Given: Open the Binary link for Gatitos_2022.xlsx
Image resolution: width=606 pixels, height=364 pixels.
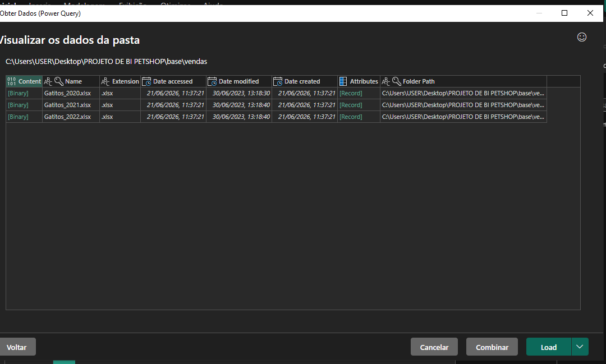Looking at the screenshot, I should [x=18, y=117].
